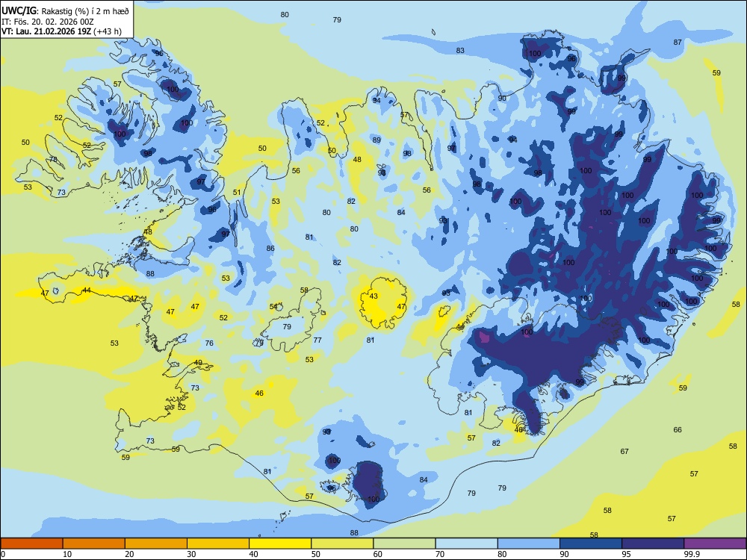747x560 pixels.
Task: Click the '86' humidity value on the map
Action: click(x=270, y=248)
